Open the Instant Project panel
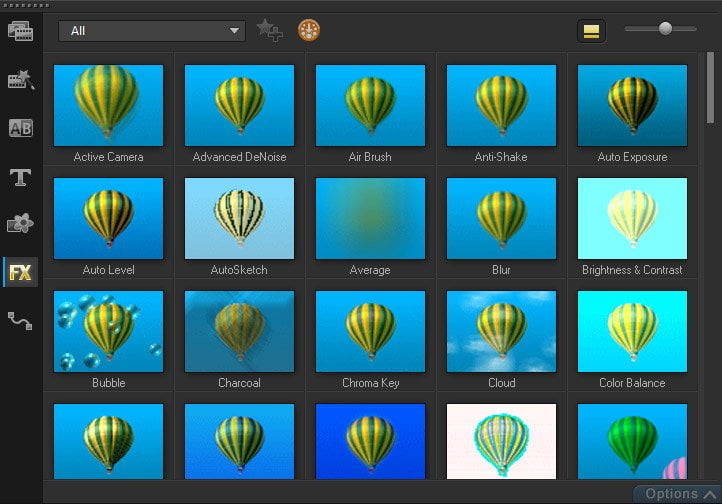722x504 pixels. (21, 80)
